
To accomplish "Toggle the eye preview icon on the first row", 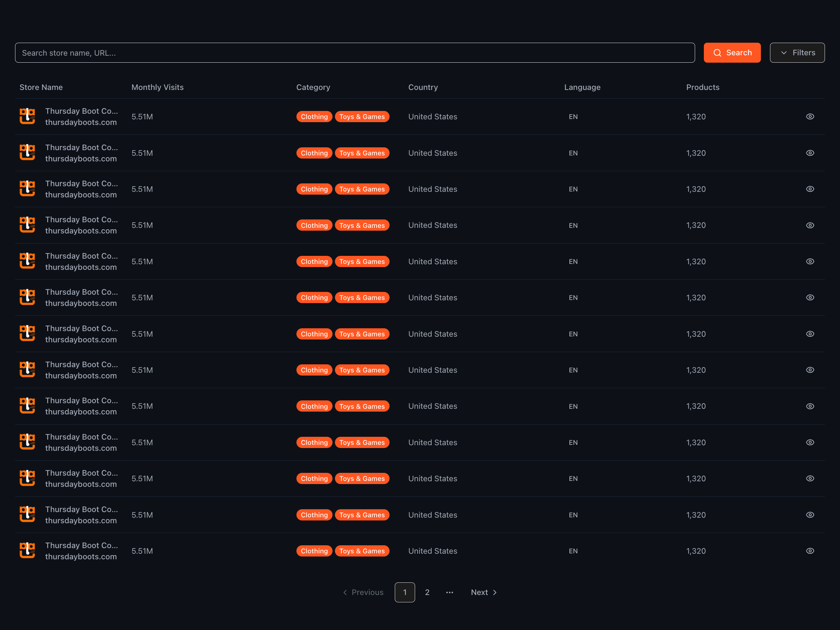I will [810, 116].
